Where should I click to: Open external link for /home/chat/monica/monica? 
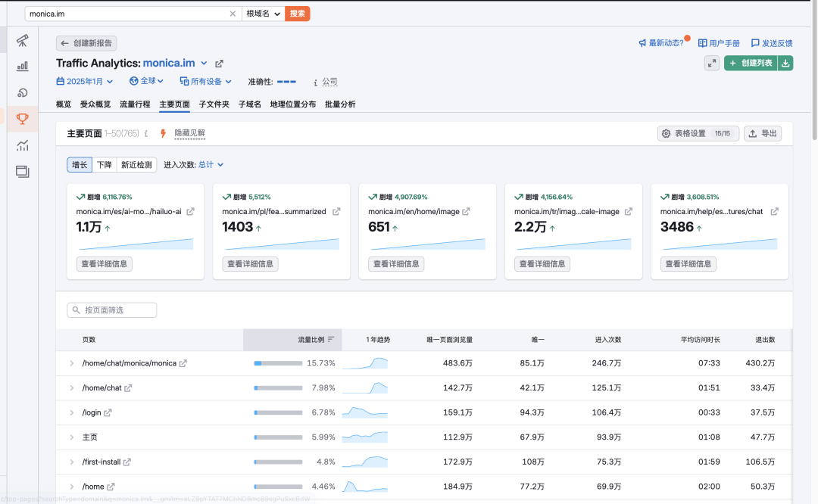pyautogui.click(x=183, y=363)
